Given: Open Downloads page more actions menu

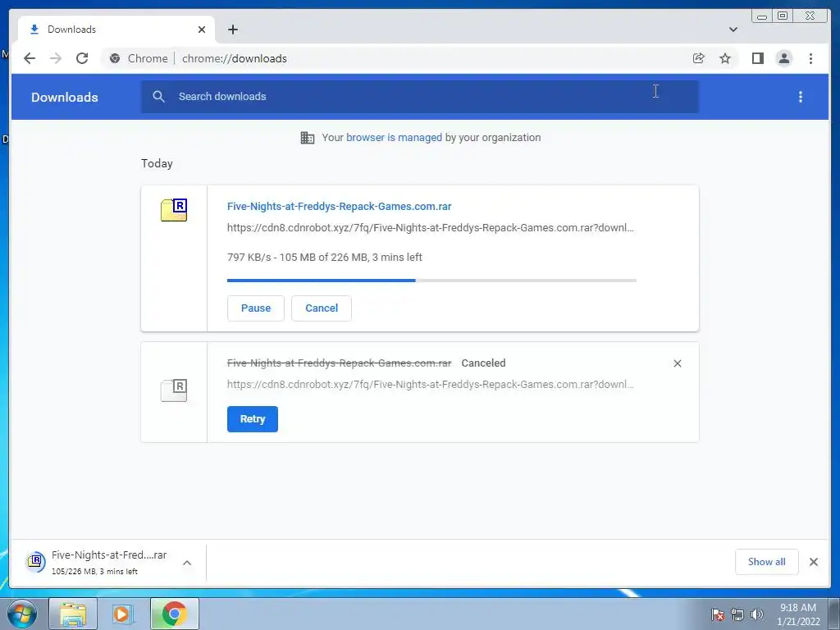Looking at the screenshot, I should click(801, 97).
